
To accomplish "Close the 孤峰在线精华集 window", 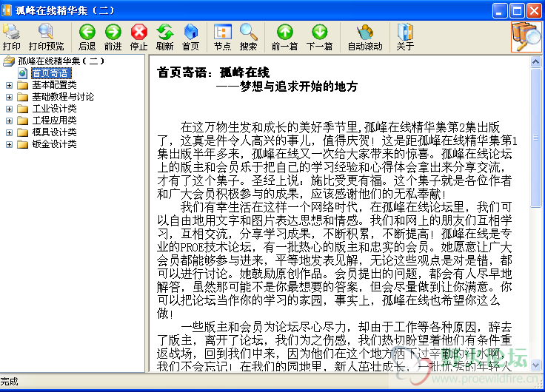I will click(534, 11).
